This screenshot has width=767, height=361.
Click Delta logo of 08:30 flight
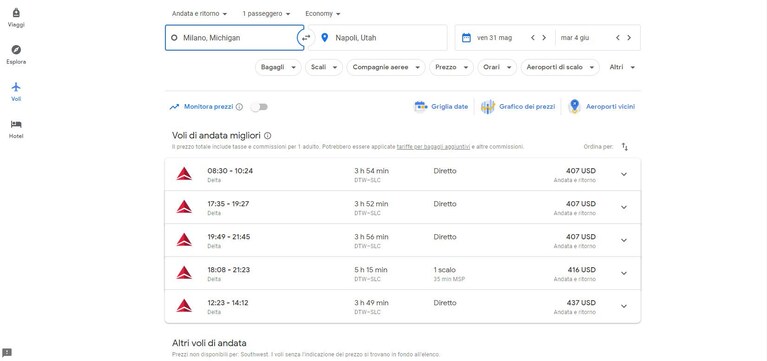click(x=184, y=174)
